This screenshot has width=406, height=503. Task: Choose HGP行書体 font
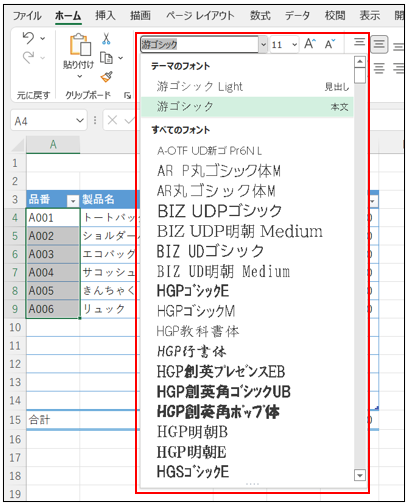(247, 351)
